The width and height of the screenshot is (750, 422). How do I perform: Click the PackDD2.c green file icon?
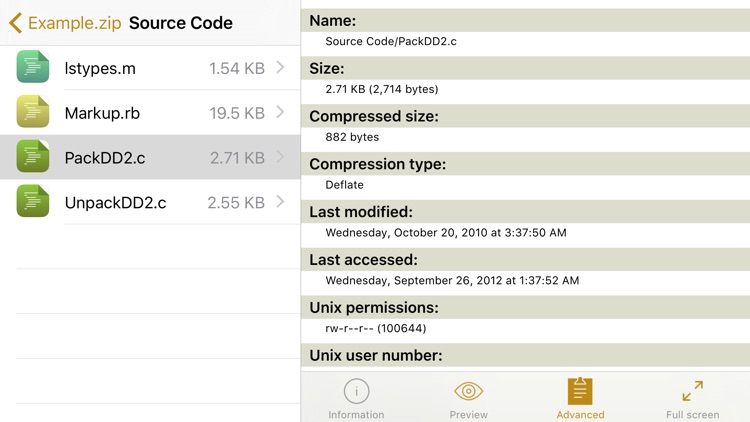click(x=33, y=157)
